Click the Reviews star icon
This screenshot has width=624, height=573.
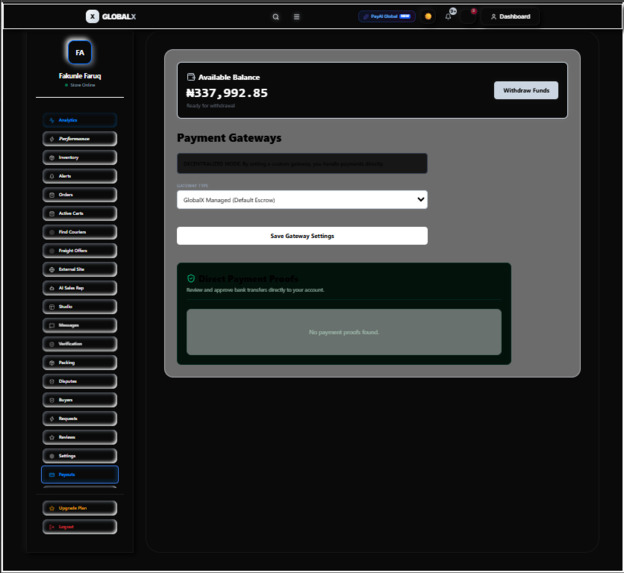point(52,437)
